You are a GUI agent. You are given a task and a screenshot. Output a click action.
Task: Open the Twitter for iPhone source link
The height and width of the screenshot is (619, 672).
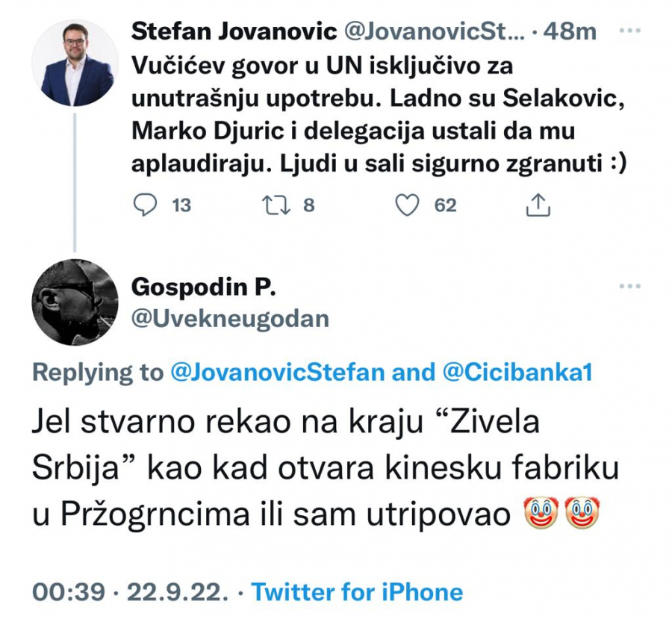pos(357,593)
